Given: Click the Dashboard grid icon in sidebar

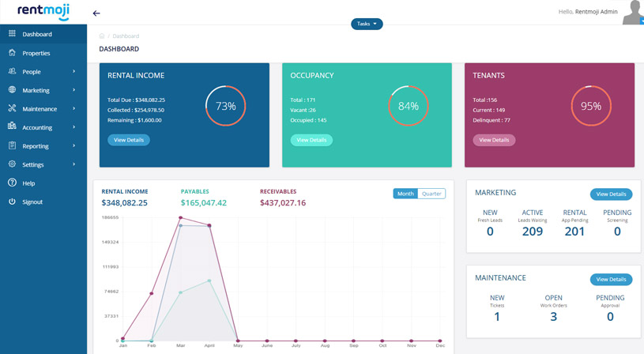Looking at the screenshot, I should pyautogui.click(x=12, y=34).
